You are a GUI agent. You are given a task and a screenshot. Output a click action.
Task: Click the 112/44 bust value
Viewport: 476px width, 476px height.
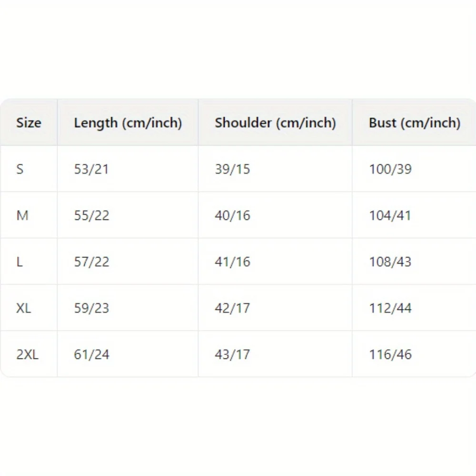pyautogui.click(x=390, y=308)
